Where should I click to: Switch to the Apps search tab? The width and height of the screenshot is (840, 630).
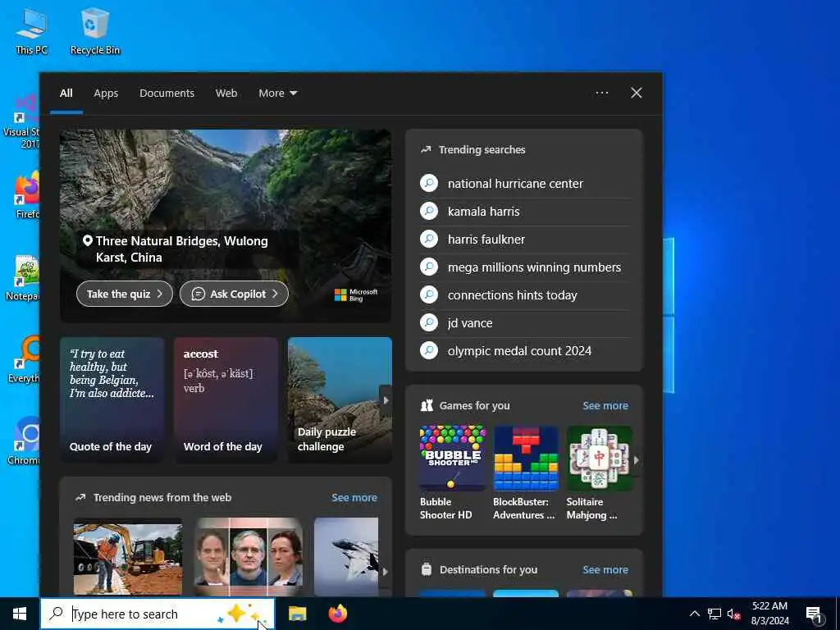106,94
